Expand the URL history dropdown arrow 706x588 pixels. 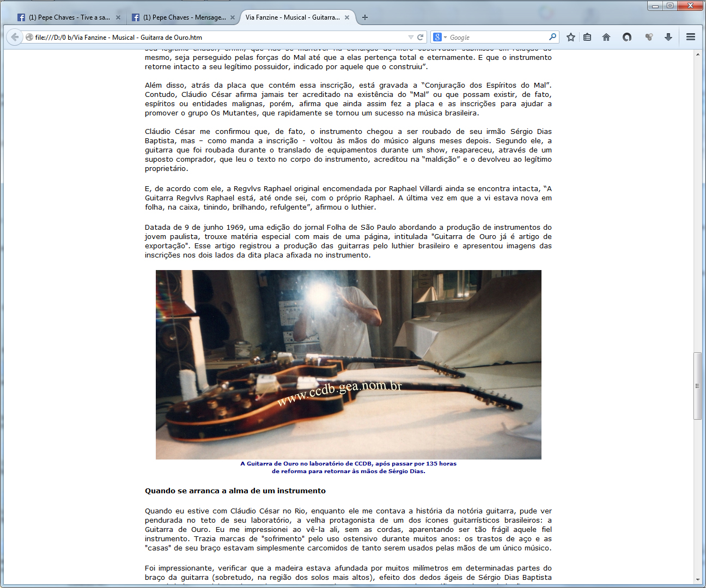(411, 37)
